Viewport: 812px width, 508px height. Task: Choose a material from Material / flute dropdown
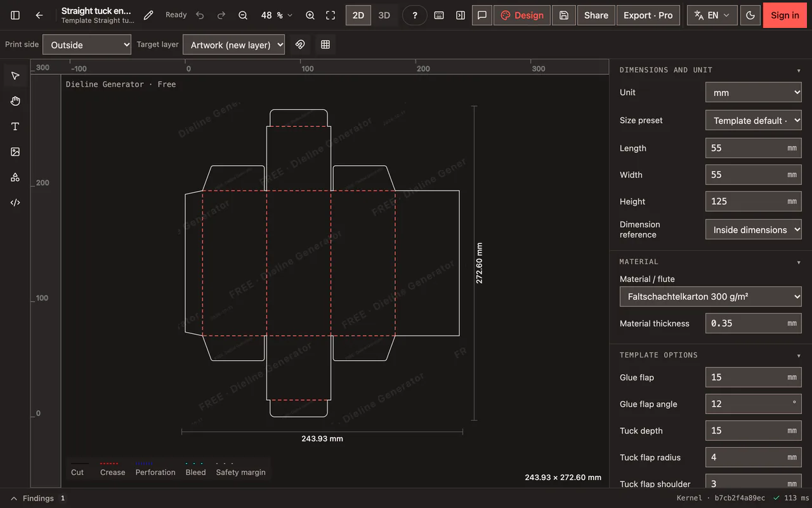click(710, 297)
